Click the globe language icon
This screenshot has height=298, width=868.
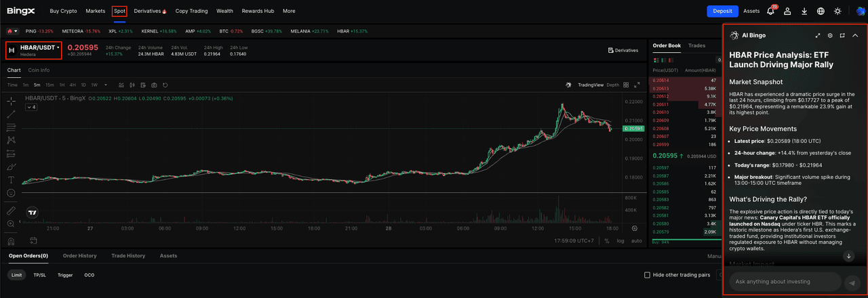[821, 11]
